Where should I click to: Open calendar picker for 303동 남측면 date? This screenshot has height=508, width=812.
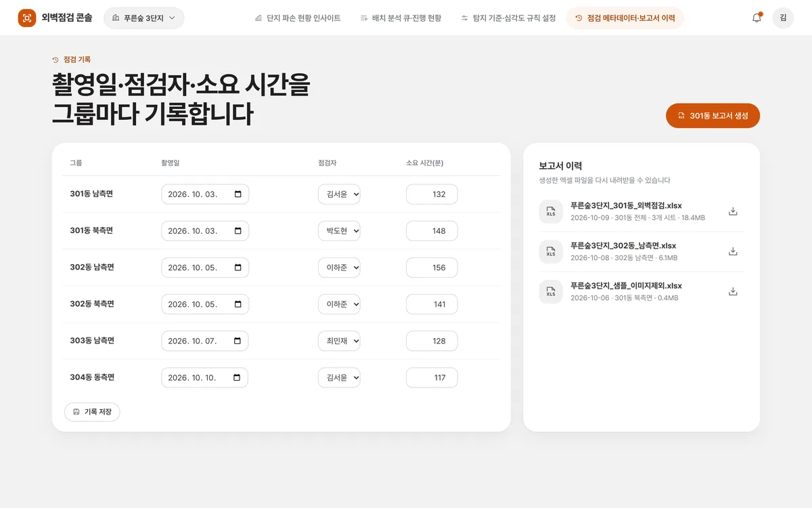(x=238, y=341)
